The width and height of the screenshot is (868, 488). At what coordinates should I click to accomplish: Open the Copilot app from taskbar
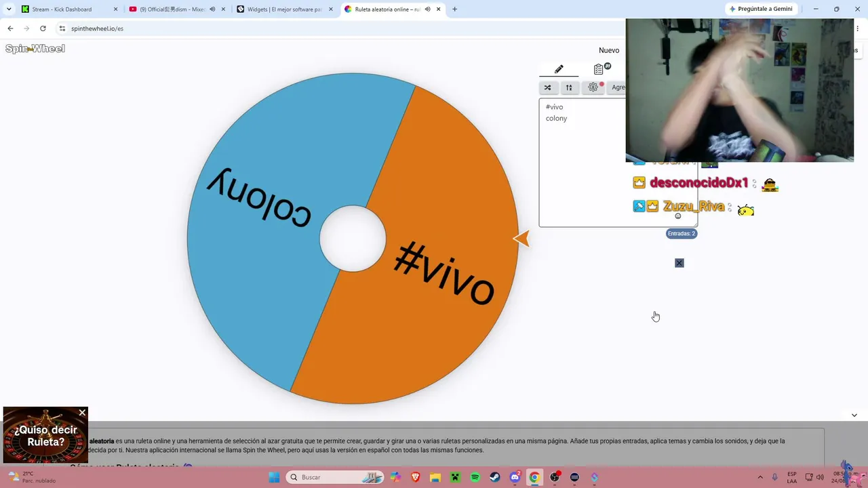point(395,477)
